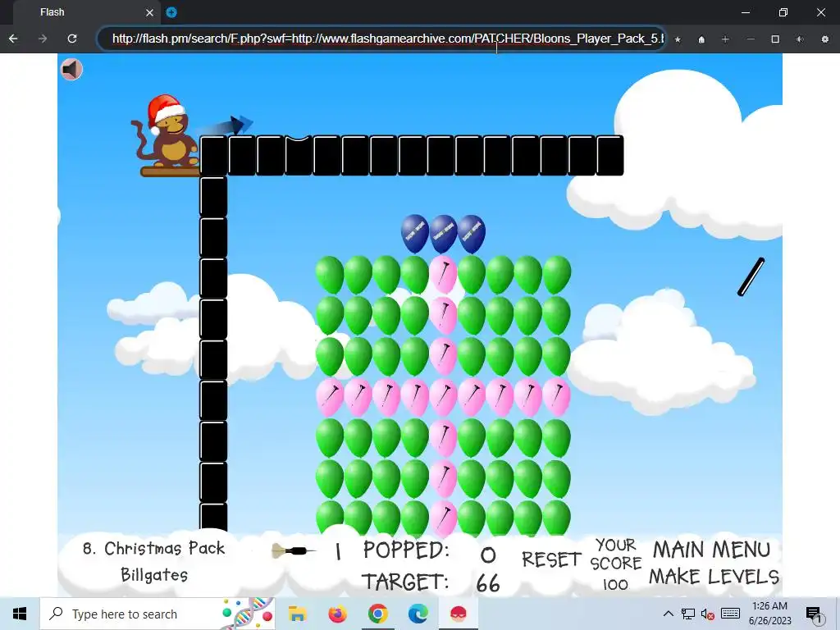The height and width of the screenshot is (630, 840).
Task: Open Google Chrome from taskbar
Action: (377, 614)
